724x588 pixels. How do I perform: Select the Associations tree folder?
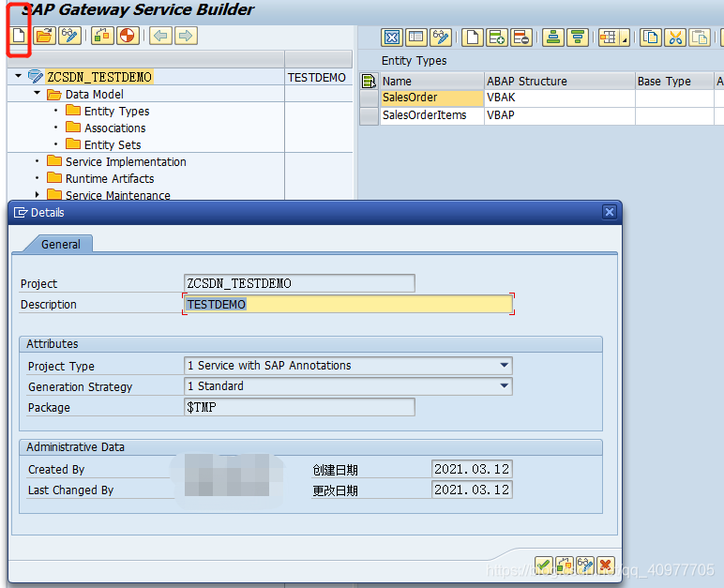tap(114, 128)
